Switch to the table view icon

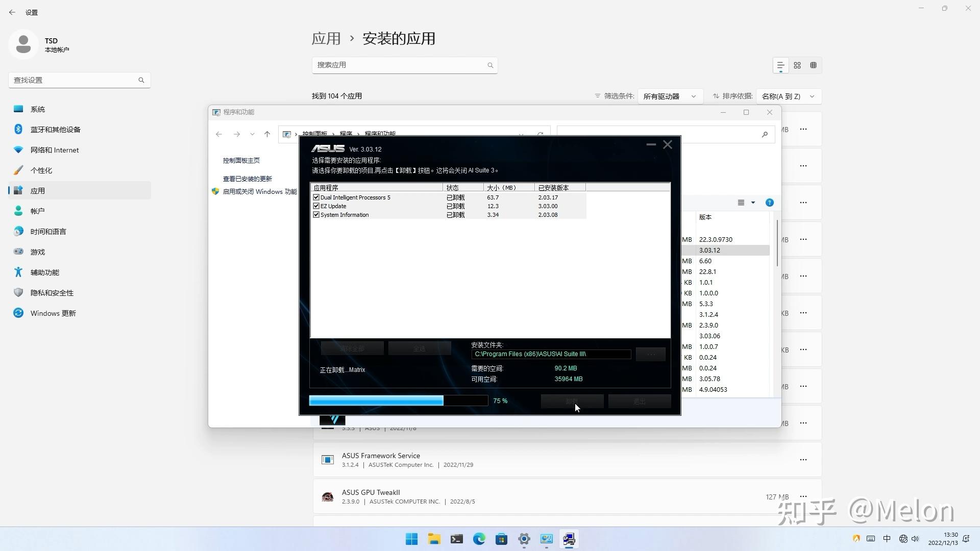click(x=813, y=65)
